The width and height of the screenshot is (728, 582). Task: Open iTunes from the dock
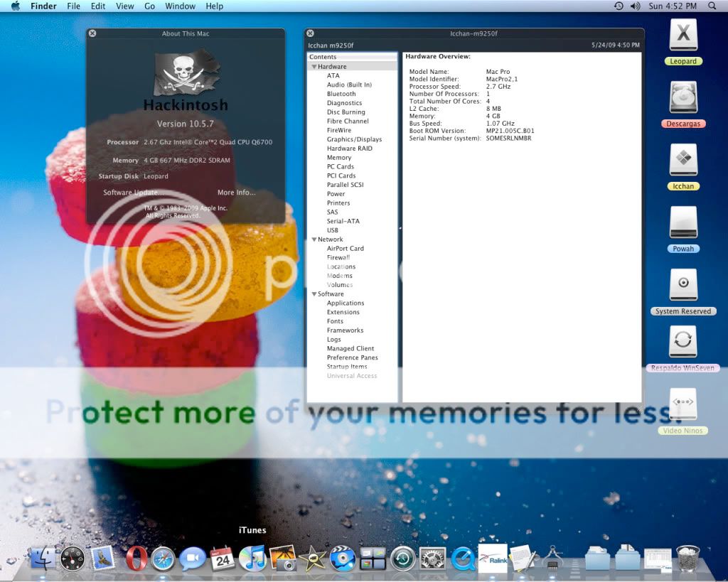click(252, 559)
